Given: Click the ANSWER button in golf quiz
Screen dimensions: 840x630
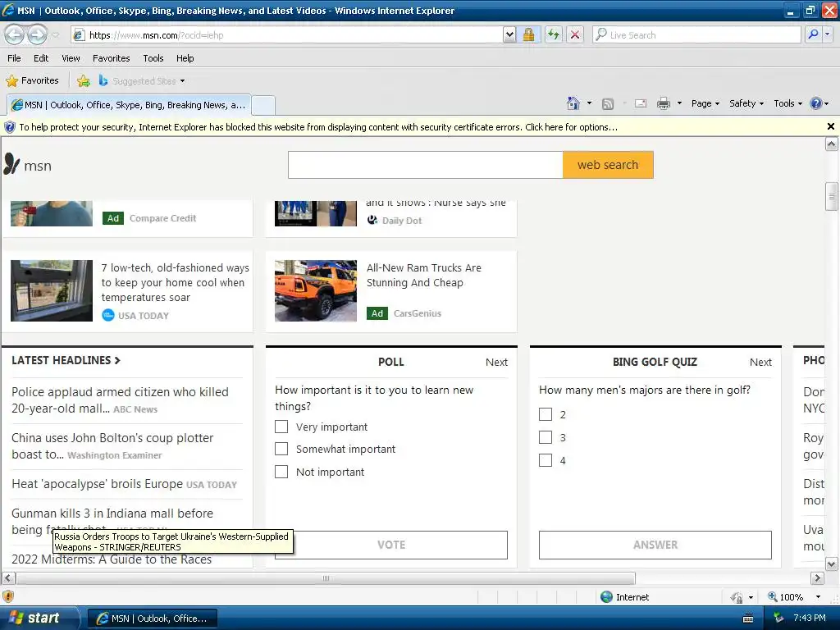Looking at the screenshot, I should [655, 545].
